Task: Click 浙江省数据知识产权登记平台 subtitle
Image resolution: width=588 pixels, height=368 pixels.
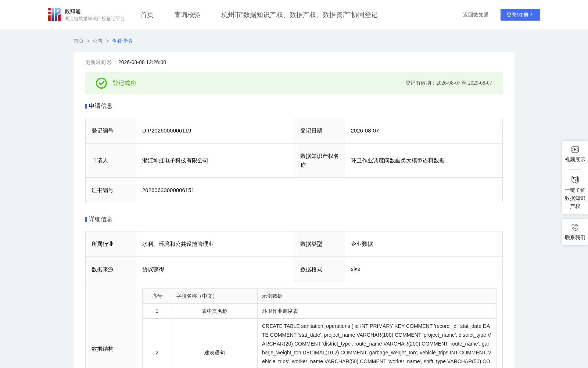Action: pos(95,19)
